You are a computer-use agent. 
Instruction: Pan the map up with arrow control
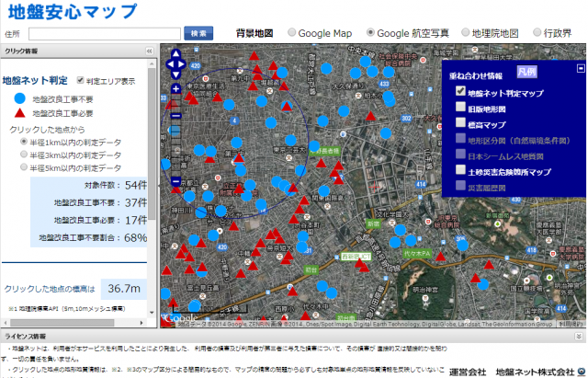tap(176, 54)
